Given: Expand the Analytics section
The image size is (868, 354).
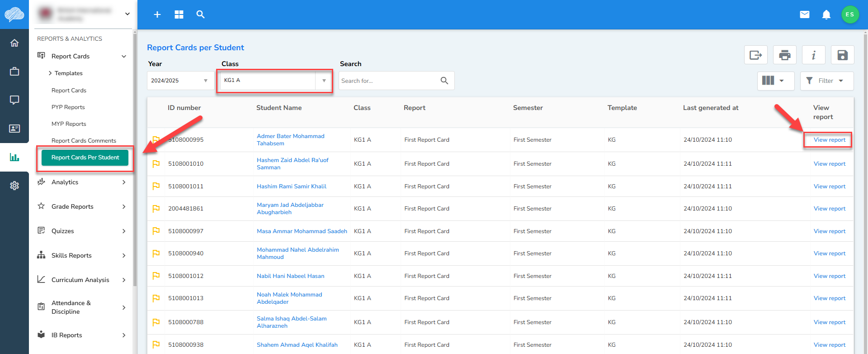Looking at the screenshot, I should [124, 182].
